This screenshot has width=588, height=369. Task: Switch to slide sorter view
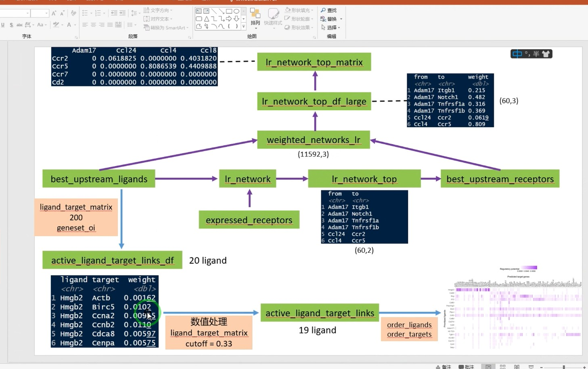[502, 367]
